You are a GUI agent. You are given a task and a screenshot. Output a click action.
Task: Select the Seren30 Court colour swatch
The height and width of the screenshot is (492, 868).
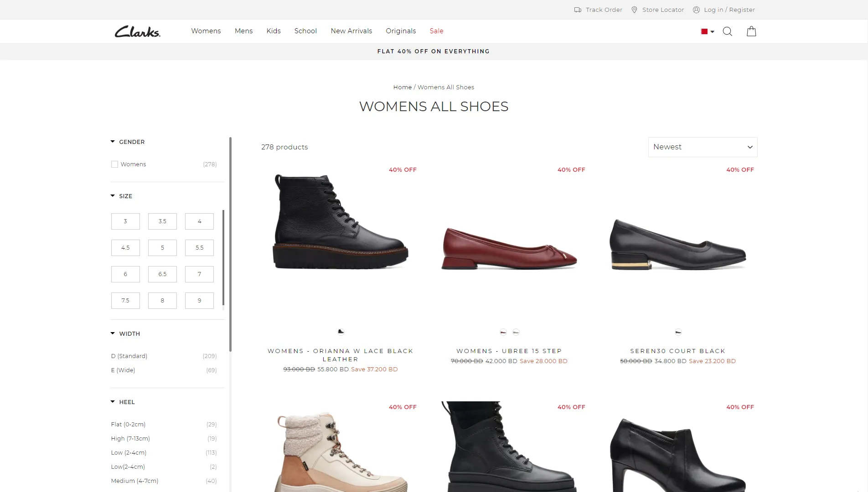click(x=678, y=332)
